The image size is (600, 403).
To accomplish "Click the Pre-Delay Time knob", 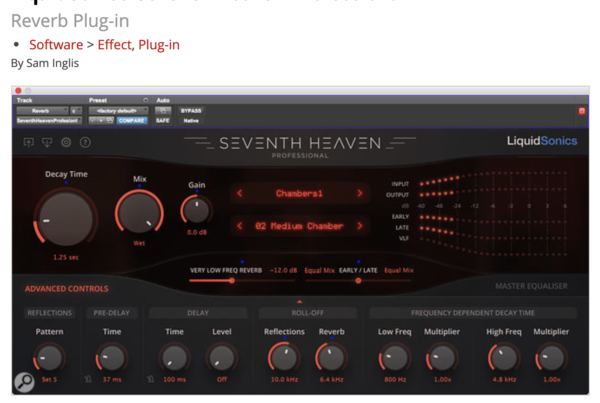I will (x=112, y=358).
